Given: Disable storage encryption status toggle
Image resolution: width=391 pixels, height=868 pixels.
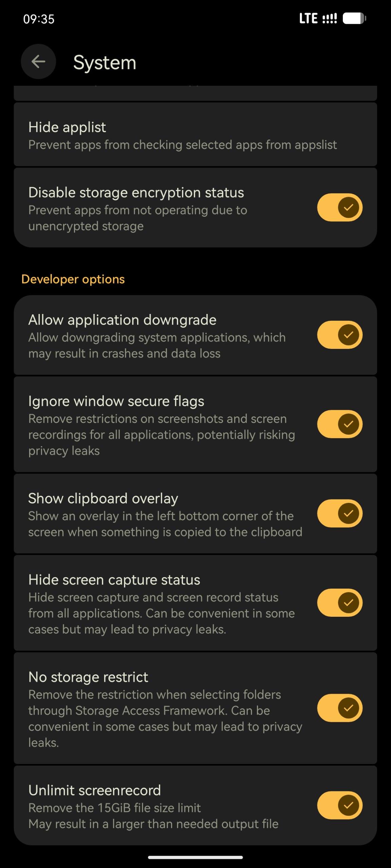Looking at the screenshot, I should (340, 207).
